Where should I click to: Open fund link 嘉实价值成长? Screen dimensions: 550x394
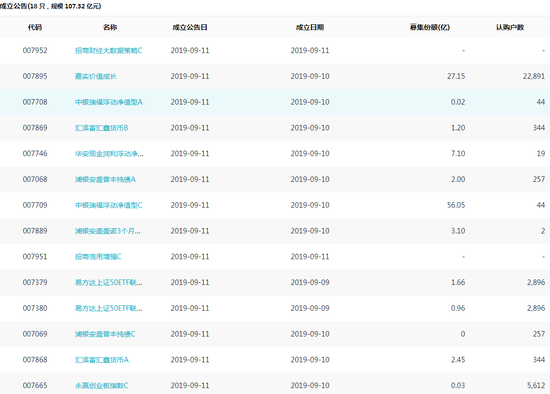click(x=96, y=76)
